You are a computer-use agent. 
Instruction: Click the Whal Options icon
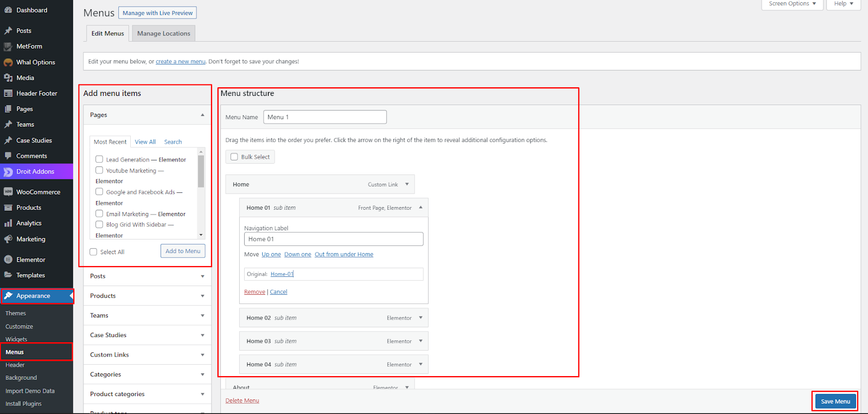(x=8, y=62)
